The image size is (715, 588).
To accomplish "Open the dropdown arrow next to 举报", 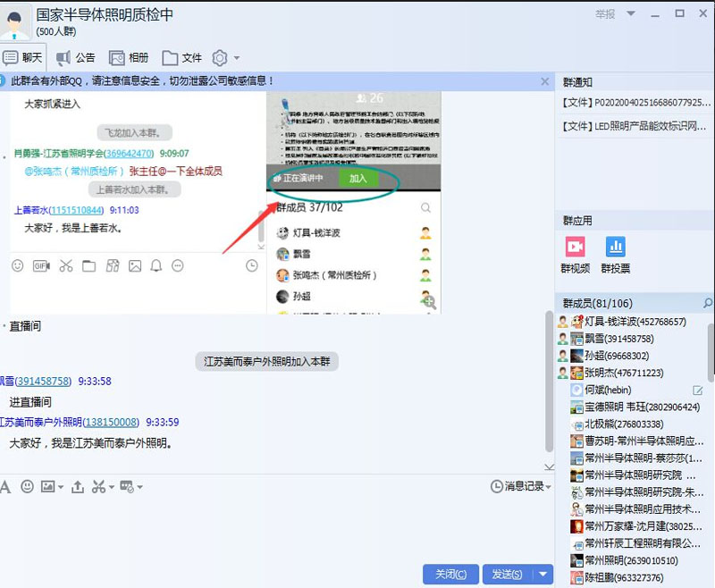I will tap(631, 13).
